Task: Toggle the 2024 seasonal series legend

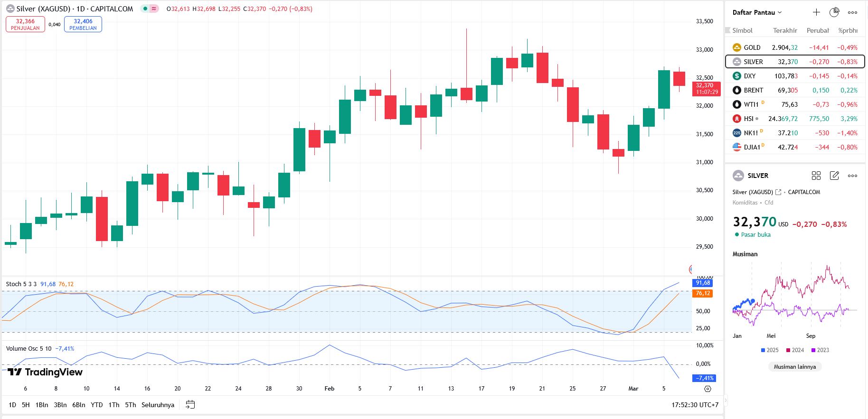Action: [x=794, y=350]
